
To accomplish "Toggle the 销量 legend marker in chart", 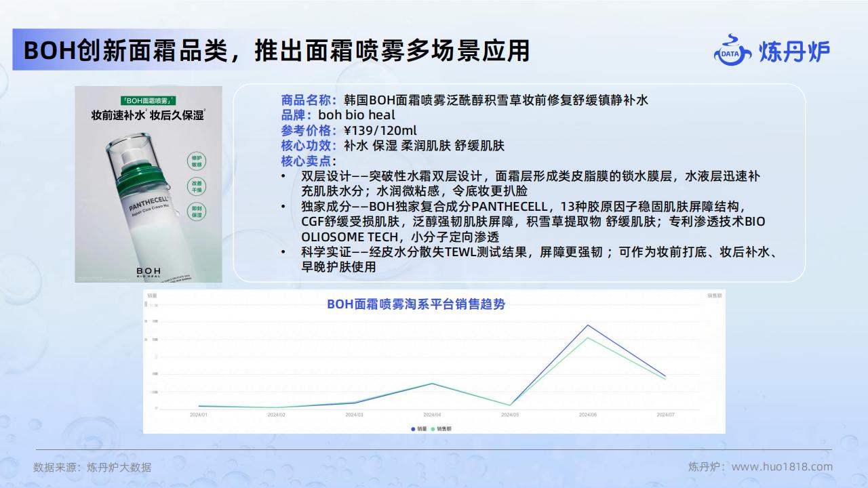I will (x=418, y=428).
